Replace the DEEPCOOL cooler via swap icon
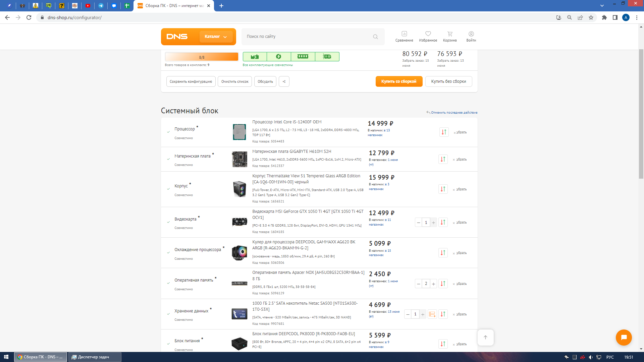The width and height of the screenshot is (644, 362). coord(443,253)
